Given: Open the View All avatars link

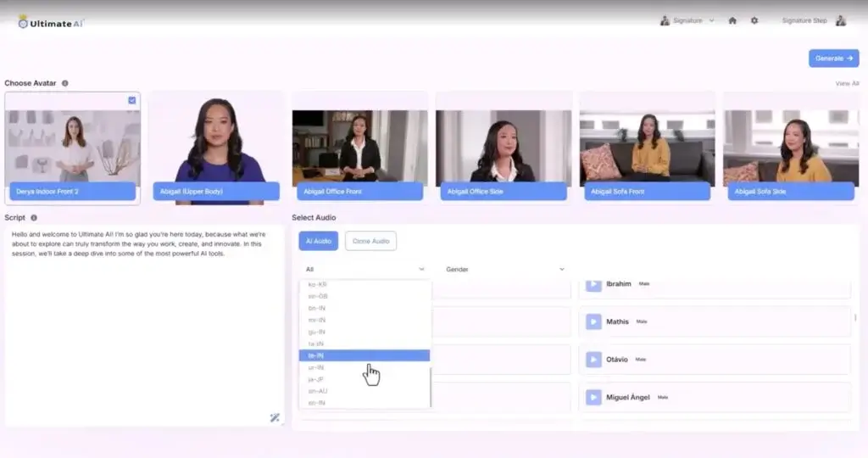Looking at the screenshot, I should point(847,83).
